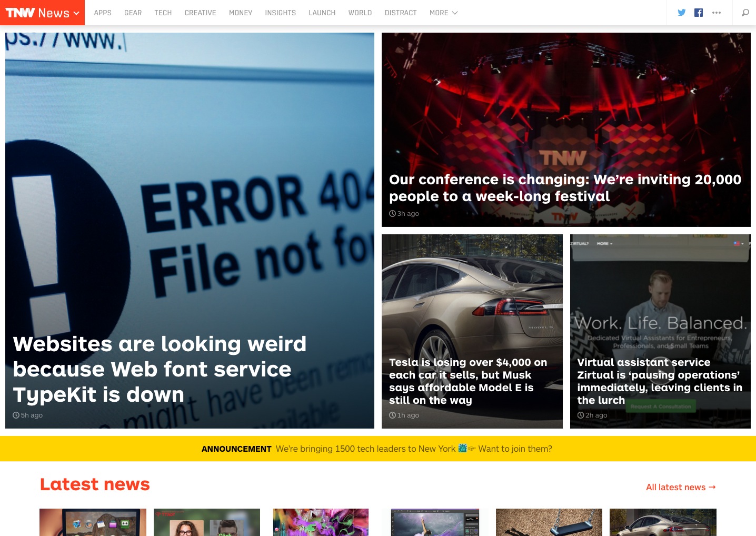The height and width of the screenshot is (536, 756).
Task: Click the Twitter bird icon
Action: tap(681, 13)
